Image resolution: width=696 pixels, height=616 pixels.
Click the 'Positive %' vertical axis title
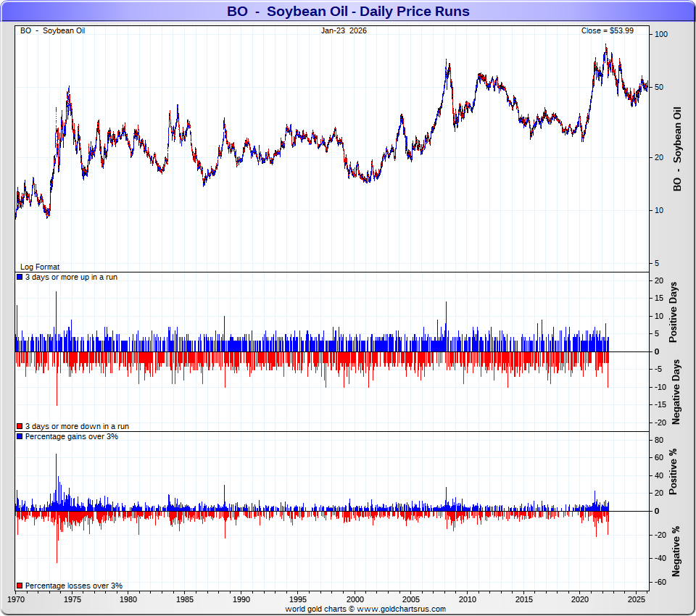pyautogui.click(x=674, y=472)
